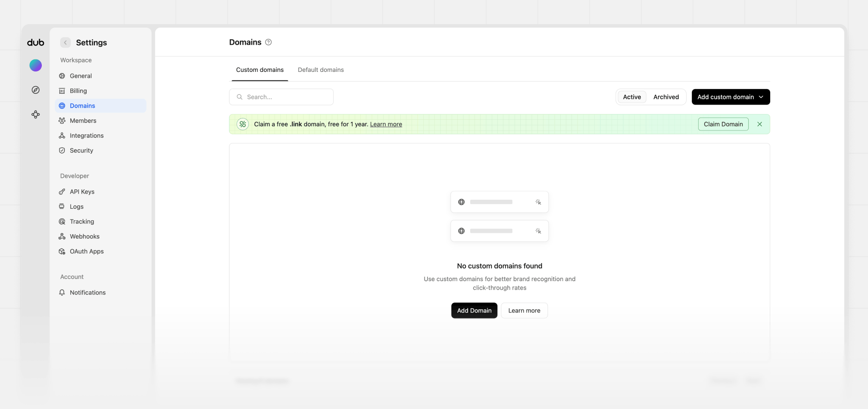Viewport: 868px width, 409px height.
Task: Open help icon next to Domains title
Action: coord(269,42)
